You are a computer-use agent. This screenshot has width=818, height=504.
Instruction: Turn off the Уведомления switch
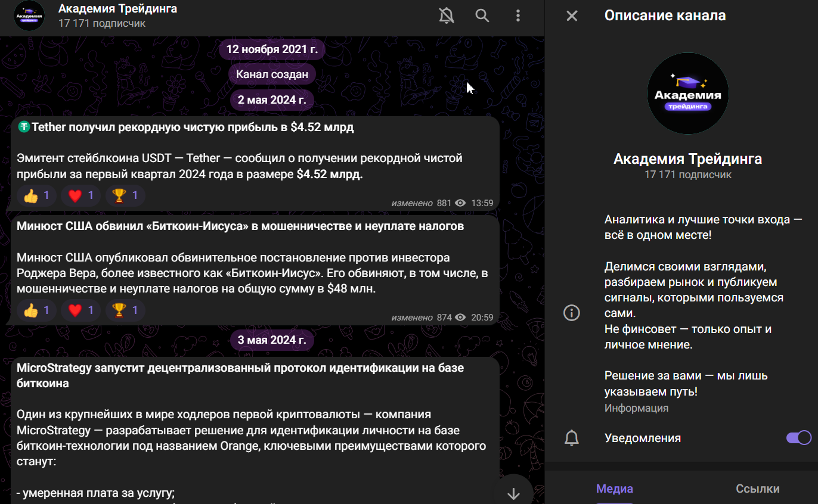pos(799,438)
